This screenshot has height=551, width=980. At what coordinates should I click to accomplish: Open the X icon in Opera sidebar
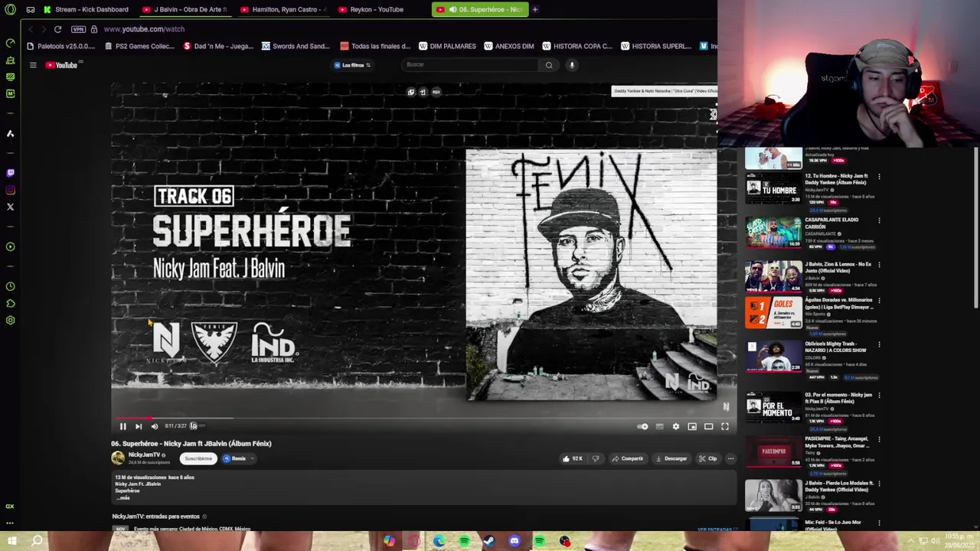coord(10,207)
